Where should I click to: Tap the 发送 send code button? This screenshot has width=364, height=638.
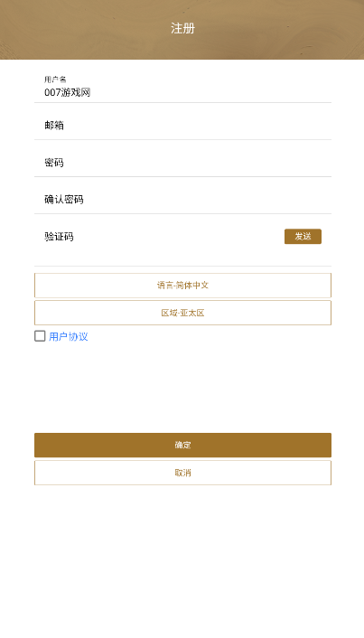coord(303,237)
